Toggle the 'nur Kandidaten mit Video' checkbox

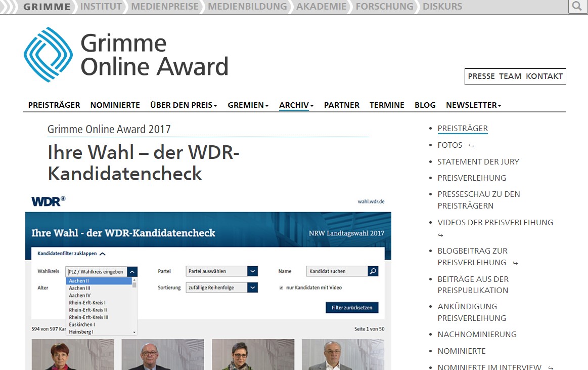pos(281,288)
